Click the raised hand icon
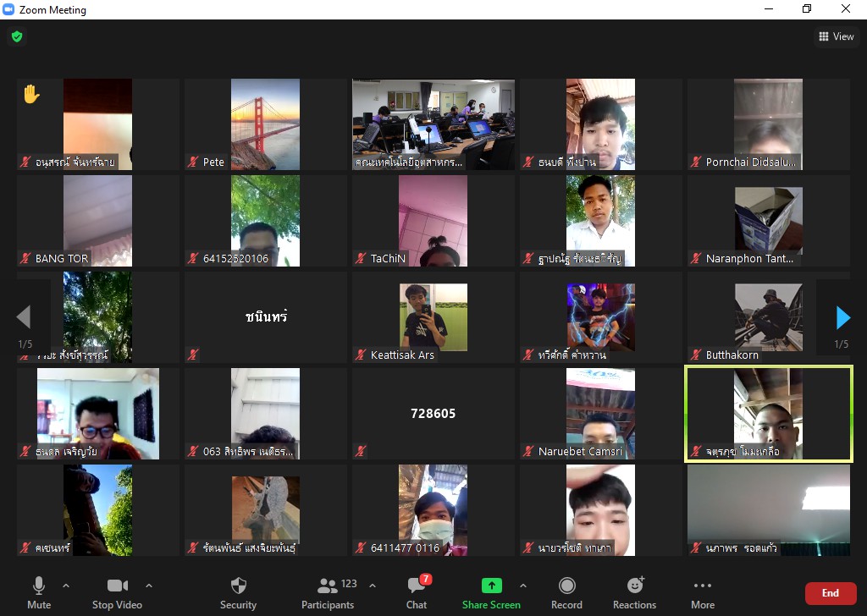This screenshot has width=867, height=616. pos(31,94)
